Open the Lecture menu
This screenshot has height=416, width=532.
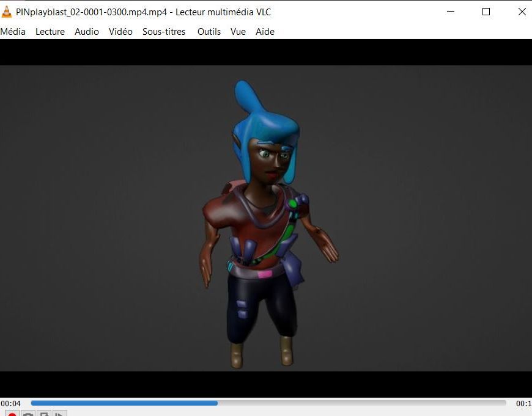click(x=50, y=32)
